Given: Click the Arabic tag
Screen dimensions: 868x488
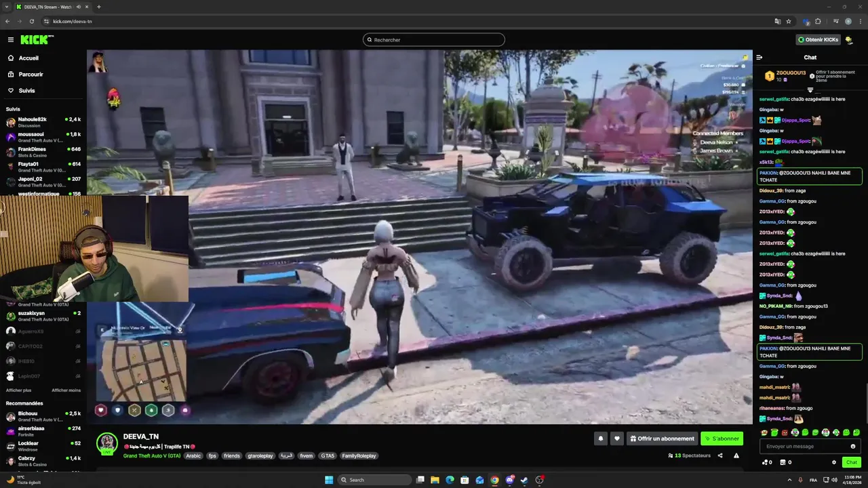Looking at the screenshot, I should pos(194,456).
